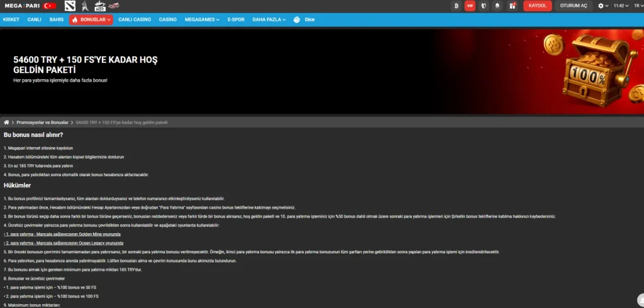Click the Turkish flag next to logo

tap(50, 6)
